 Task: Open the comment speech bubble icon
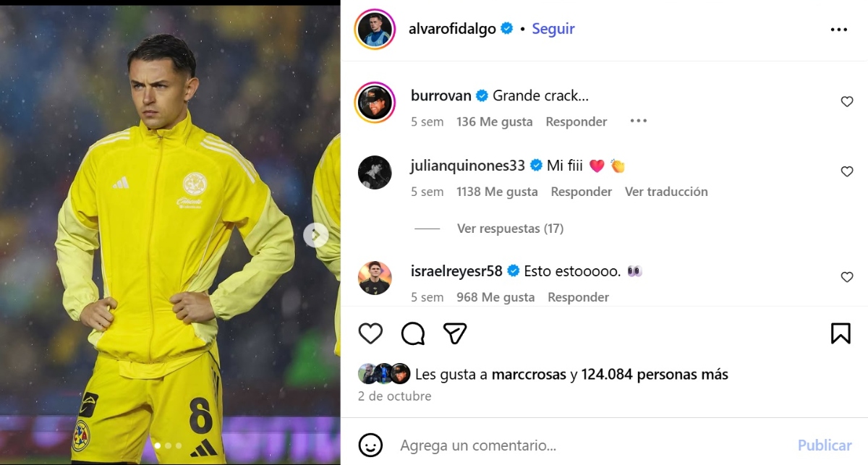(x=413, y=333)
